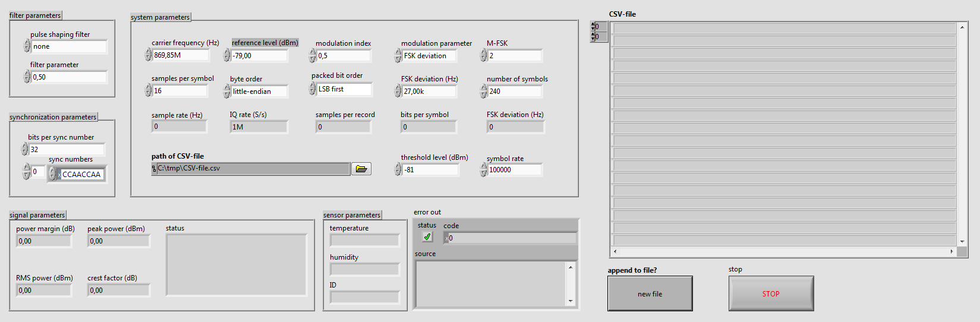Viewport: 980px width, 322px height.
Task: Click the bits per symbol indicator
Action: click(x=428, y=127)
